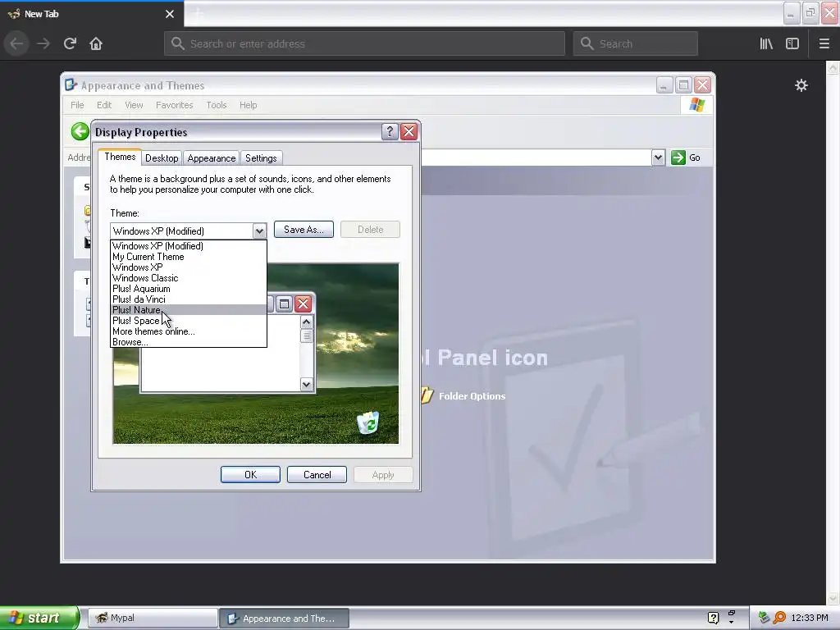Viewport: 840px width, 630px height.
Task: Click the magnifier tray icon
Action: (x=779, y=618)
